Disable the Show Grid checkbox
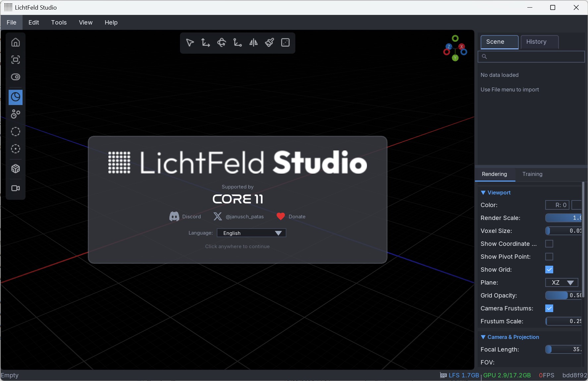 [549, 269]
